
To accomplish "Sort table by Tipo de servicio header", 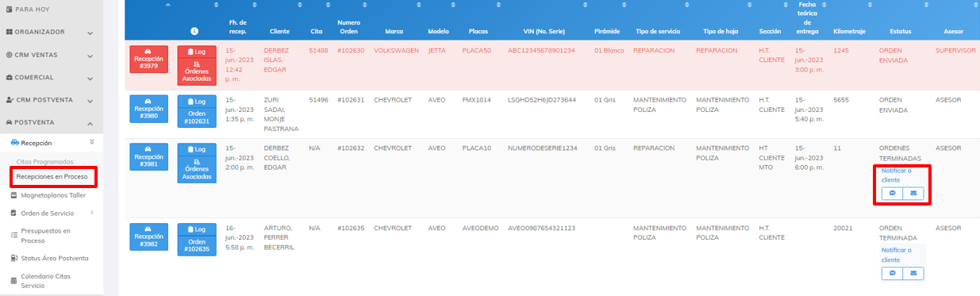I will click(x=658, y=31).
